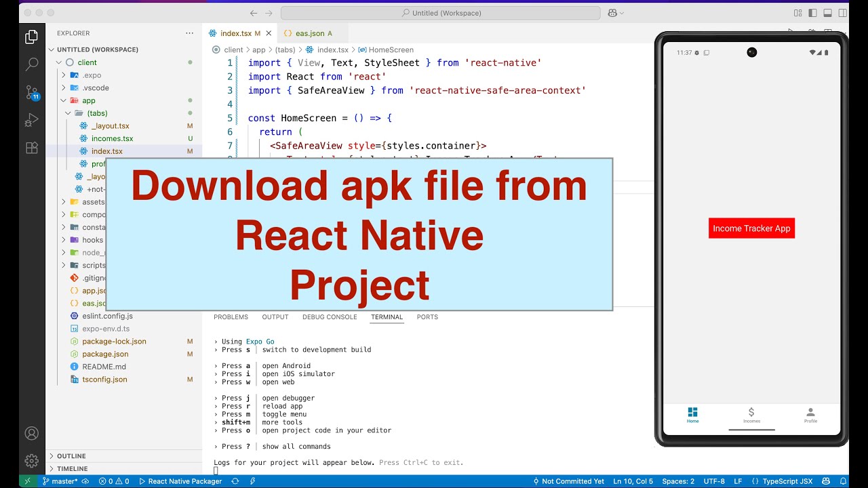This screenshot has height=488, width=868.
Task: Open the Accounts menu icon
Action: (31, 433)
